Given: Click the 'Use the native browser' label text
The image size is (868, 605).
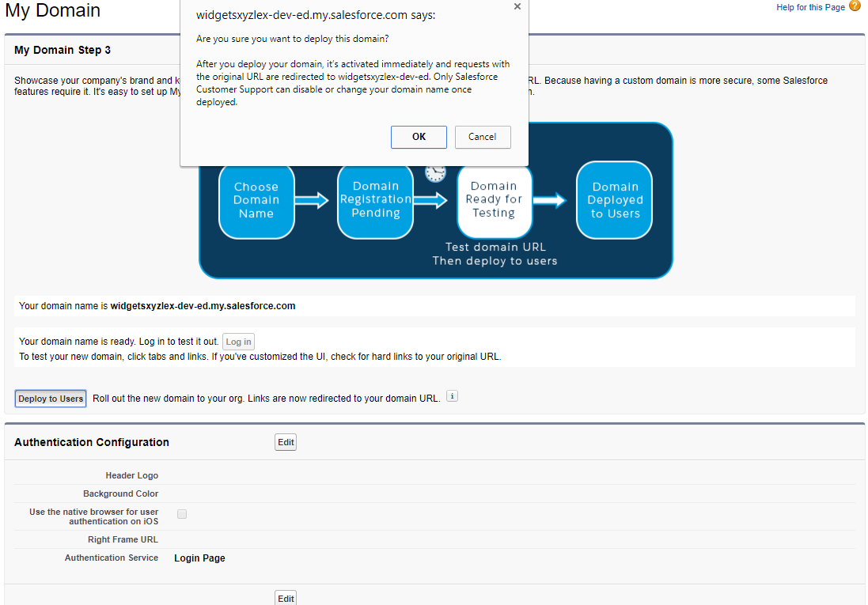Looking at the screenshot, I should pos(94,516).
